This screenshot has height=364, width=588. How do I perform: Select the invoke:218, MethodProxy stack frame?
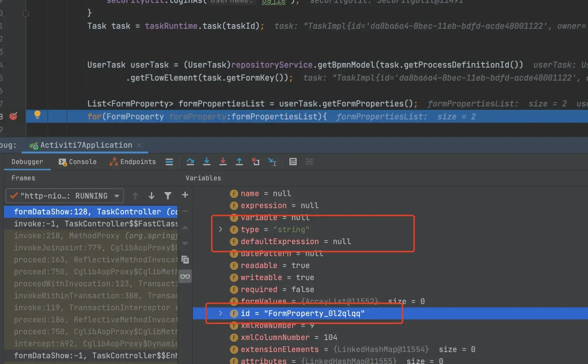point(94,236)
